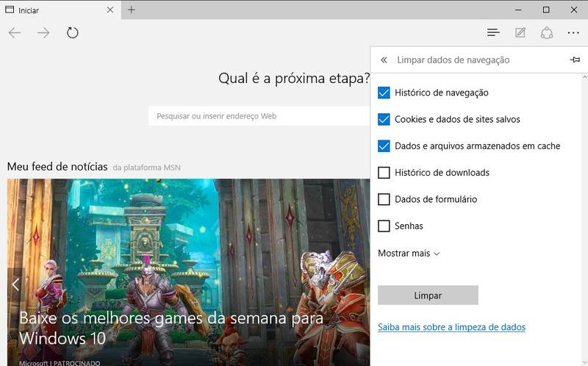Pin the settings pane open
This screenshot has width=588, height=366.
click(575, 60)
